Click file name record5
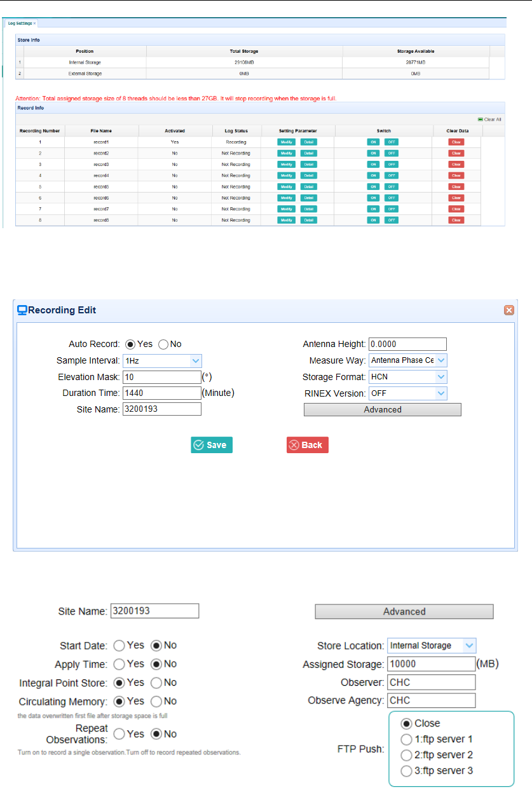This screenshot has width=532, height=797. click(100, 187)
